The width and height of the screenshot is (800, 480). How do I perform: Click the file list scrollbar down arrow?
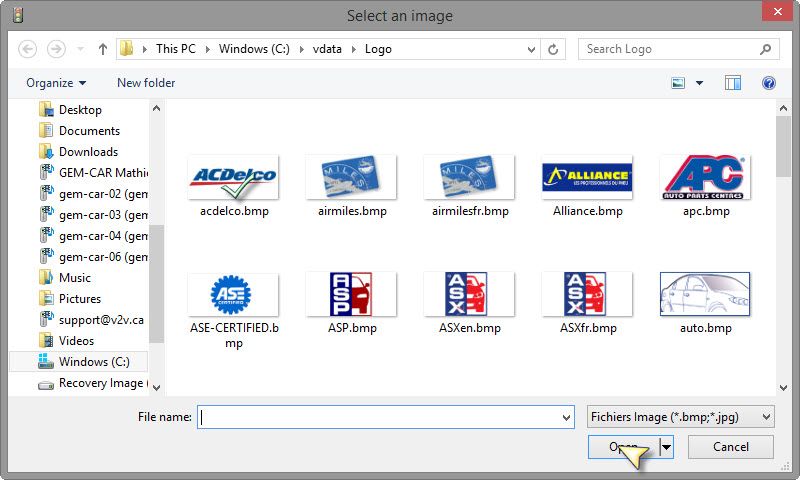click(x=784, y=388)
